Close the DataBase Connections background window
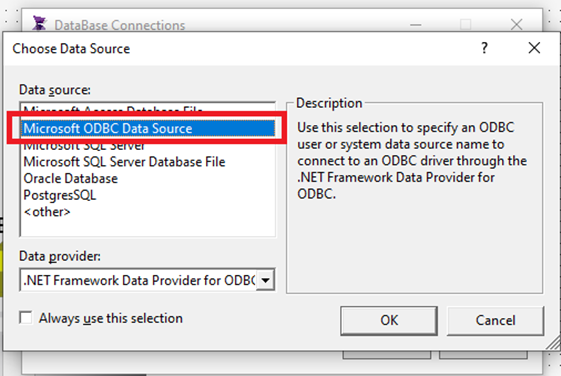Screen dimensions: 561x376 (x=516, y=24)
